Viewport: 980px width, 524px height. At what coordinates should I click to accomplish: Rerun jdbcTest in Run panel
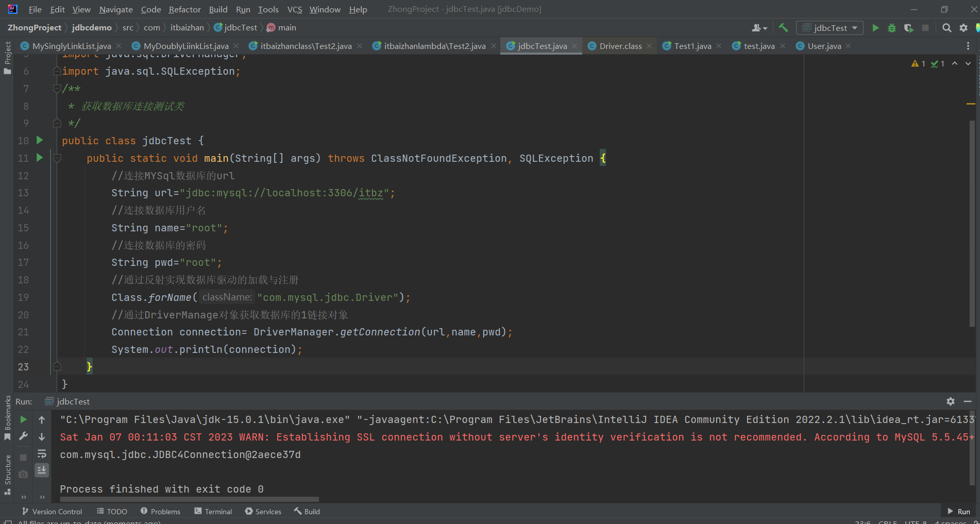pyautogui.click(x=23, y=419)
